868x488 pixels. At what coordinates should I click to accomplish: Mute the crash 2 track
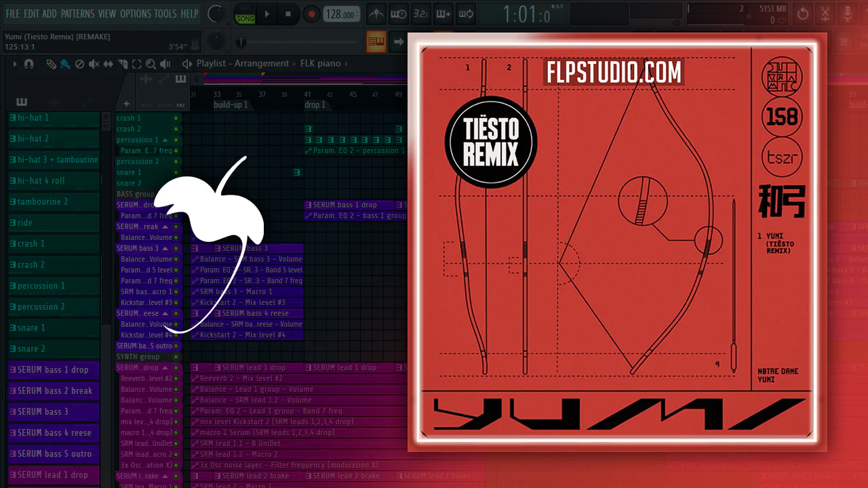[x=176, y=129]
